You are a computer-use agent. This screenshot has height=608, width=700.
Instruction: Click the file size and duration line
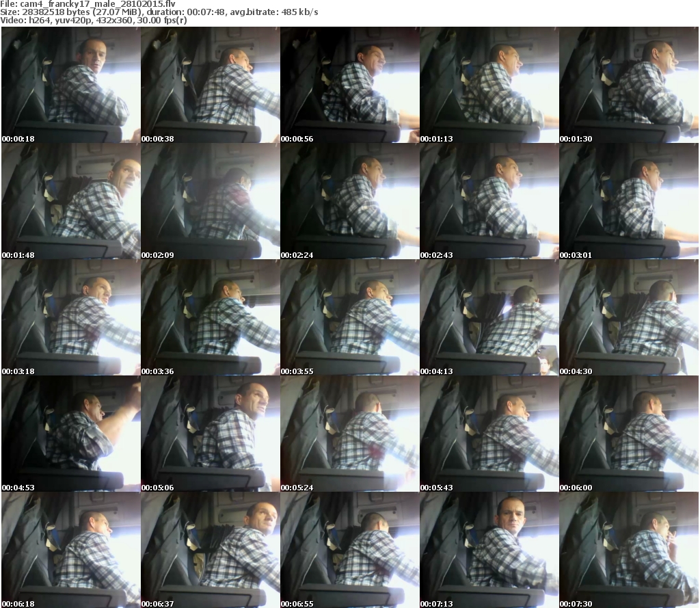point(159,12)
